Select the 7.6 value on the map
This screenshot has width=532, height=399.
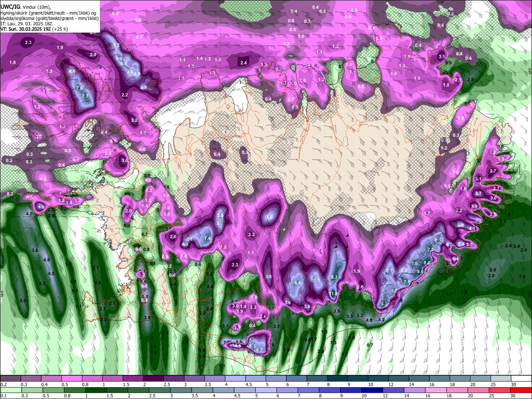point(79,88)
